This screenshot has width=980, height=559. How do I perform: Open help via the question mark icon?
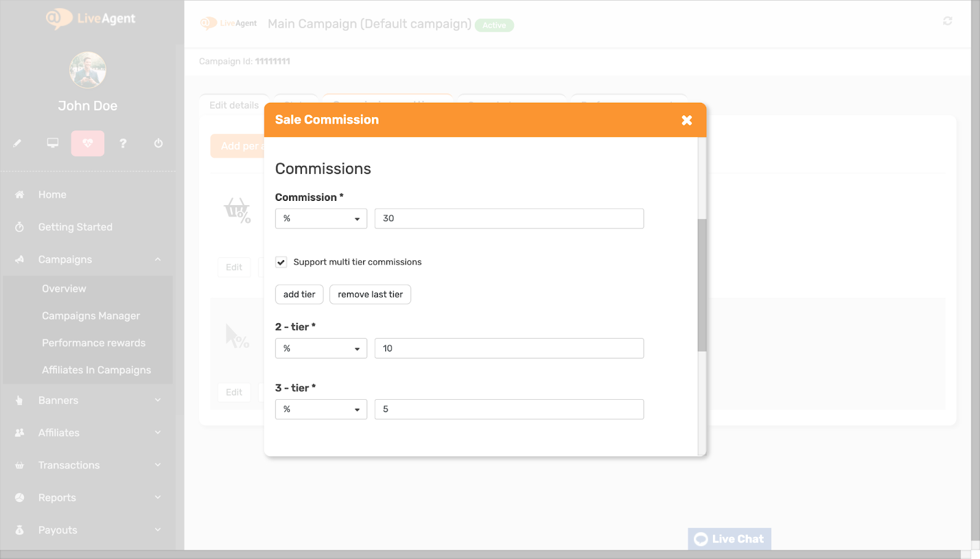[123, 143]
